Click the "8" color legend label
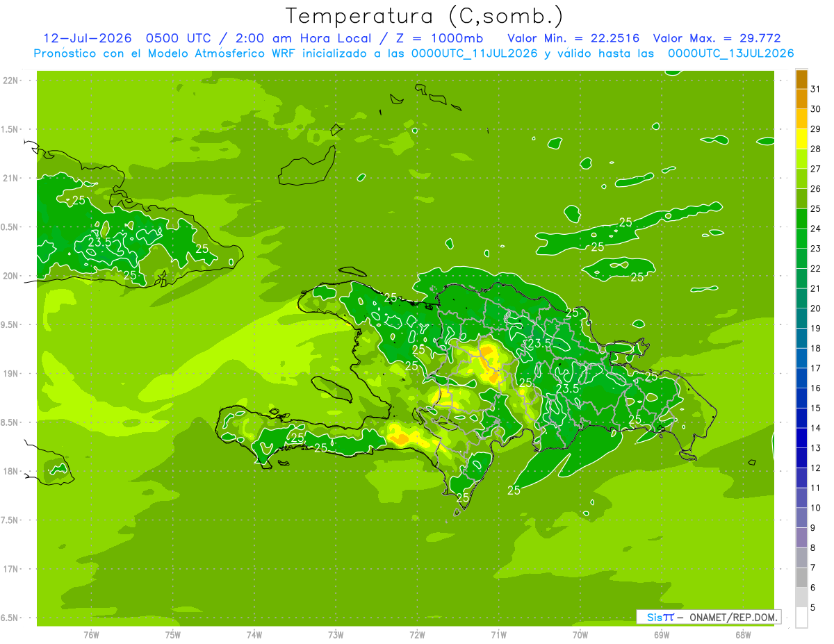Viewport: 834px width, 644px height. click(812, 548)
